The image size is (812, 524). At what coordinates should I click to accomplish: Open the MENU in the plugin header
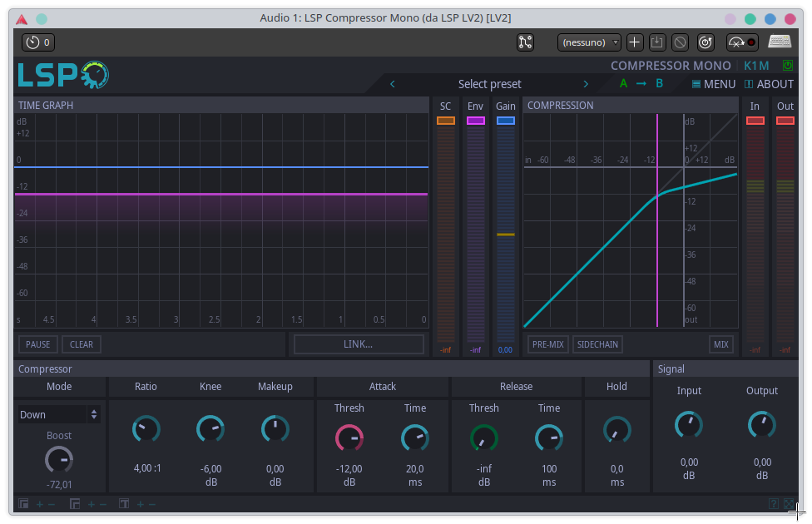[715, 83]
